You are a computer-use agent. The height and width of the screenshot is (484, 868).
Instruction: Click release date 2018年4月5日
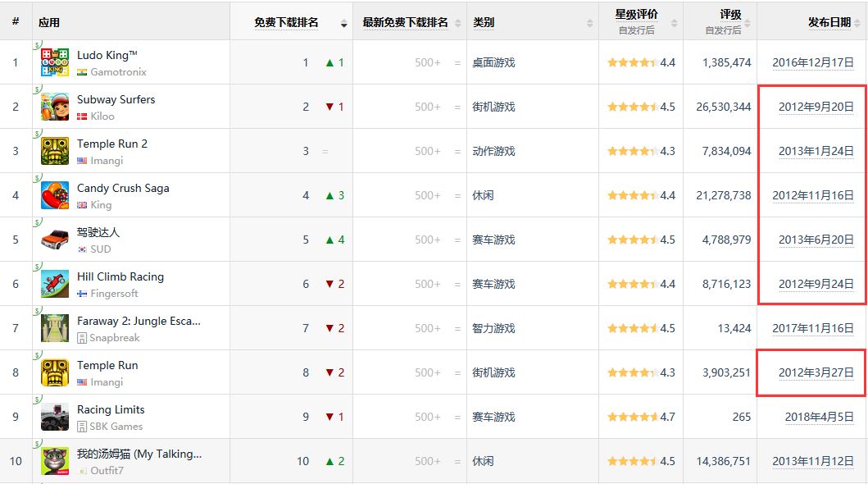tap(820, 417)
